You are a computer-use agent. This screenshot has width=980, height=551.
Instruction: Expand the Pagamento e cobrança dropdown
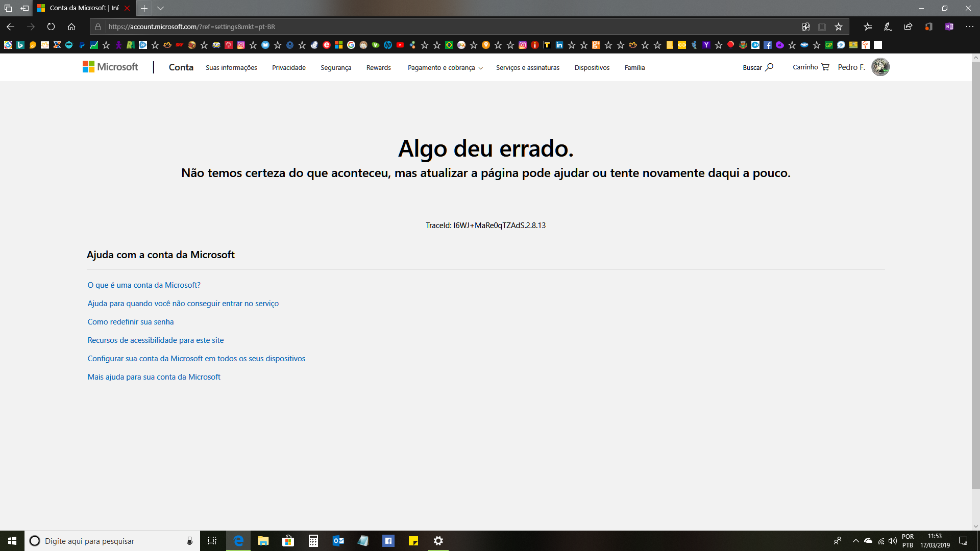click(x=445, y=67)
